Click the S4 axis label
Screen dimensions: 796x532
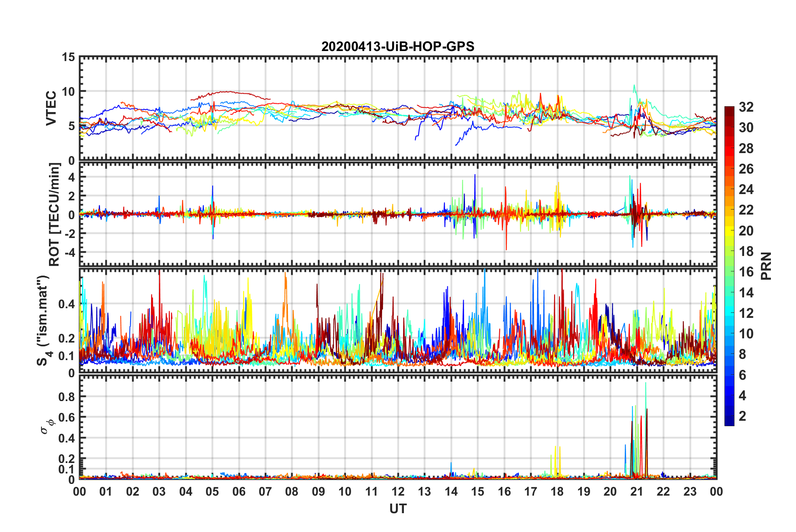click(x=44, y=320)
